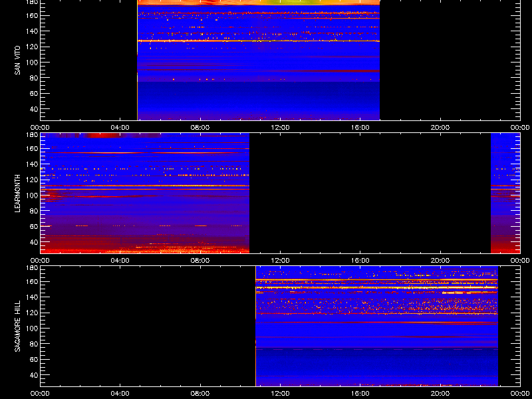532x399 pixels.
Task: Select the 120 tick on San Vito axis
Action: 33,47
